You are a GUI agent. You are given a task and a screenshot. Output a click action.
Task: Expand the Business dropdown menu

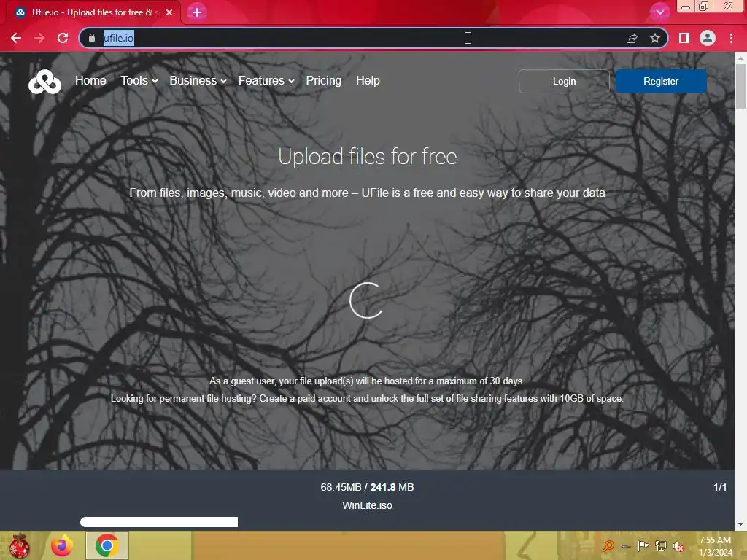click(198, 80)
